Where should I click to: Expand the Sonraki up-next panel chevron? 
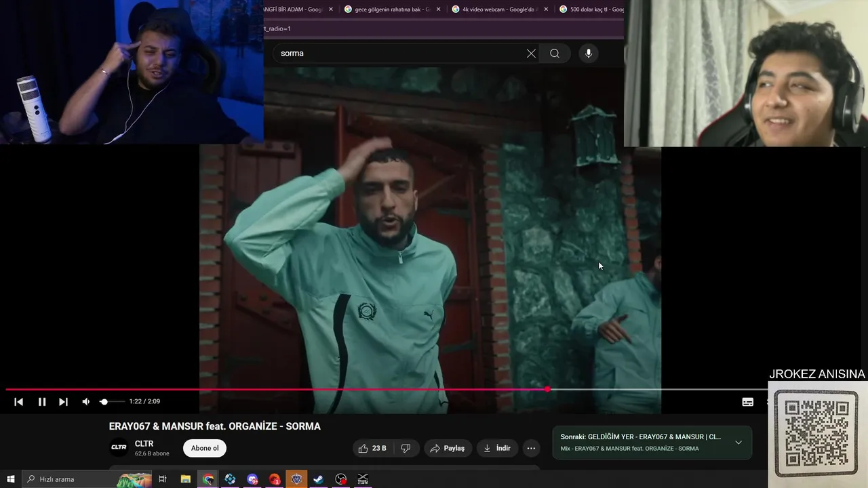[738, 443]
